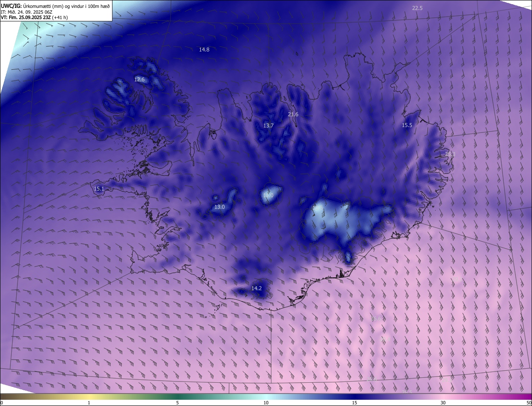Image resolution: width=532 pixels, height=406 pixels.
Task: Click the 12.6 value over the Westfjords
Action: [139, 79]
